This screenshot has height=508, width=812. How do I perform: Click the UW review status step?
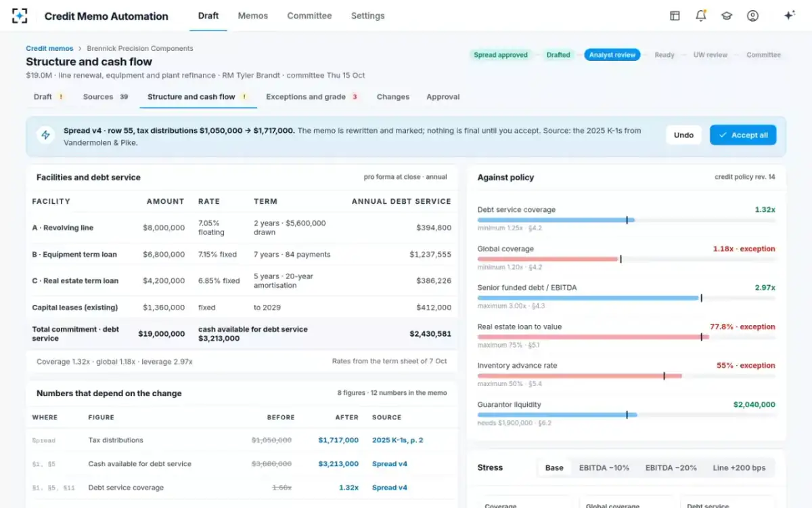coord(711,55)
